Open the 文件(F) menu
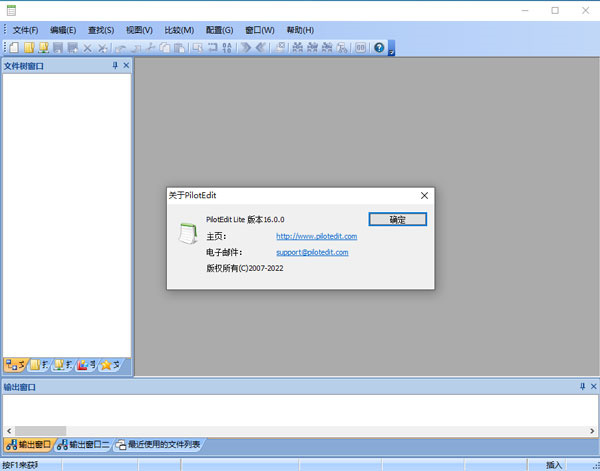 (x=25, y=30)
